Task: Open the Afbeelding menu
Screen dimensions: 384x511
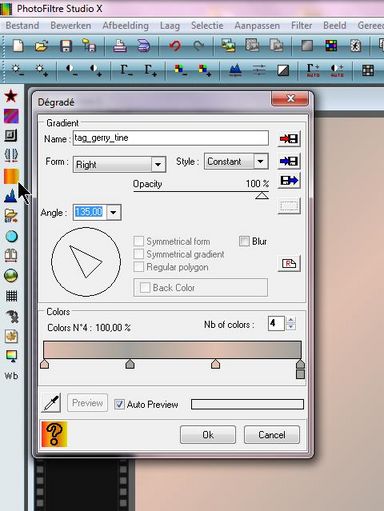Action: point(125,25)
